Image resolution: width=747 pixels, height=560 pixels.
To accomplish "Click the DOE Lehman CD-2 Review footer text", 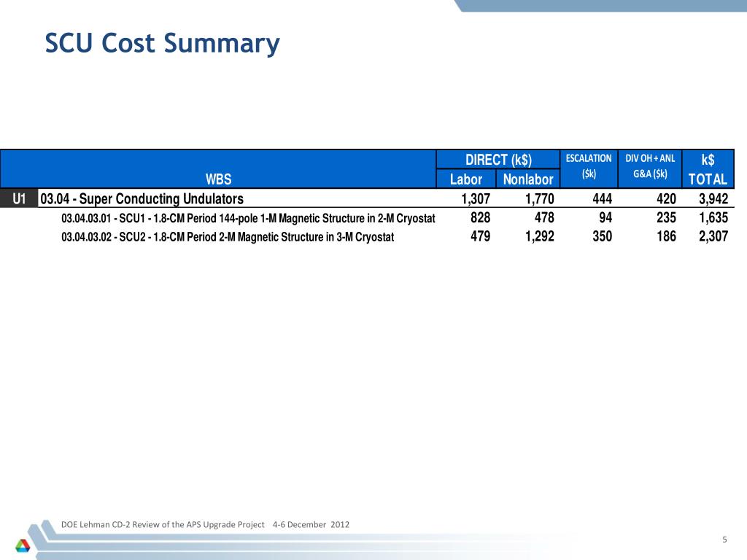I will 163,525.
